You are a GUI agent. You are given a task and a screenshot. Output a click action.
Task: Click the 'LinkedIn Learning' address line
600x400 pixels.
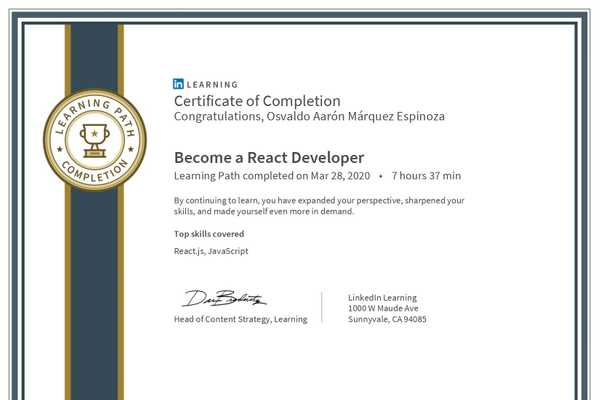382,297
